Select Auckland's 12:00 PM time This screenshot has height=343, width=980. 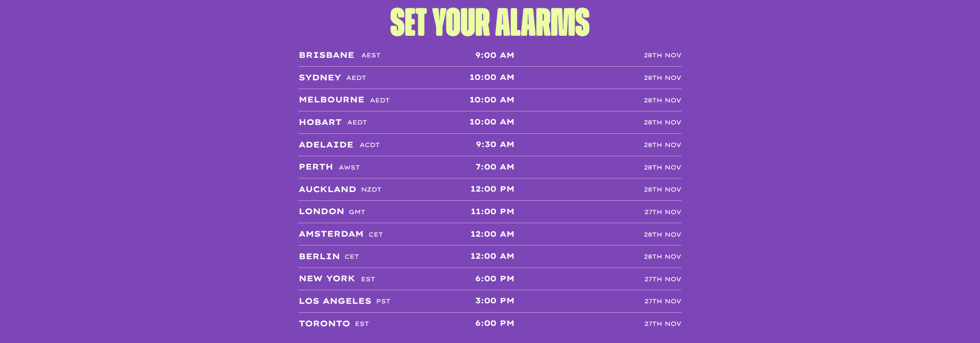pos(492,189)
